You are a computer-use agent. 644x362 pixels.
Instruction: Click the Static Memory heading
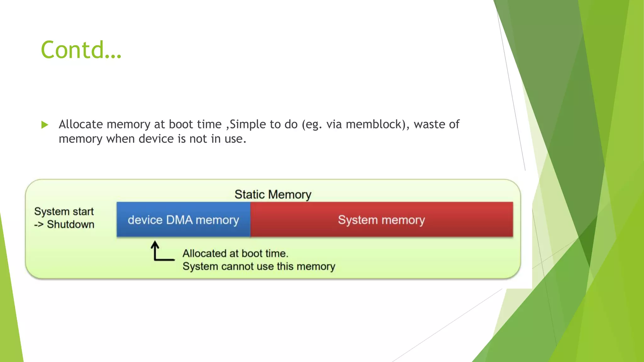(x=273, y=195)
